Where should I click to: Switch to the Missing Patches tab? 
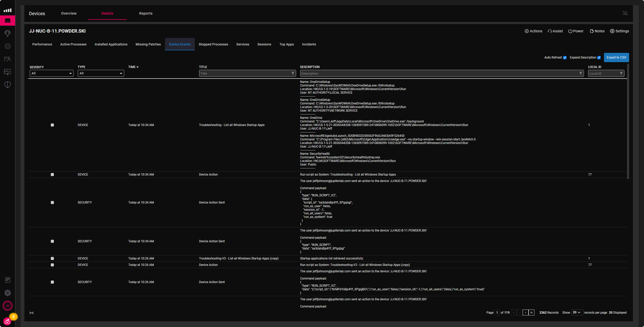coord(148,44)
